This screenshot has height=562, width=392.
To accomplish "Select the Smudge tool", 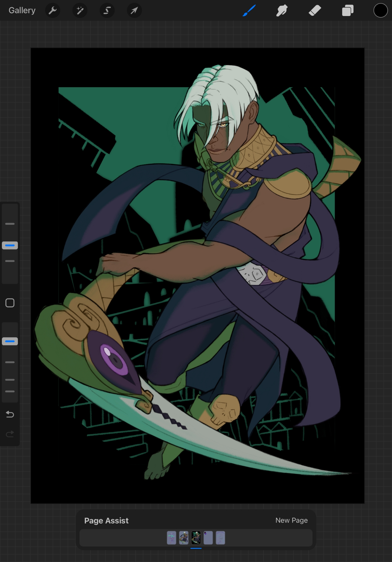I will tap(282, 11).
